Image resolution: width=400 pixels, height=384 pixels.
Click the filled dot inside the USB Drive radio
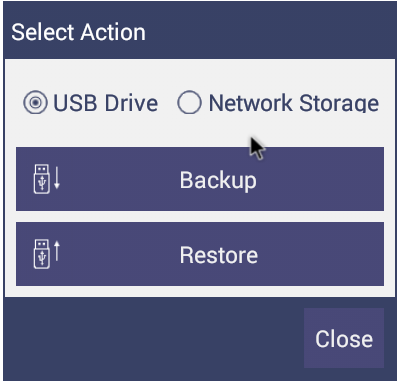35,102
